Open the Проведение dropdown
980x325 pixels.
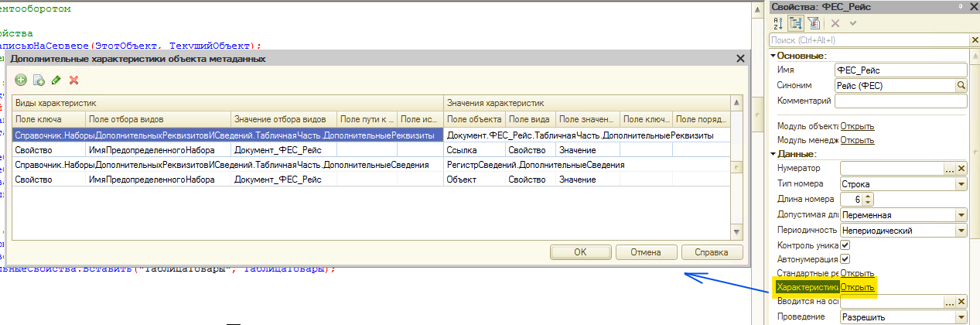961,317
